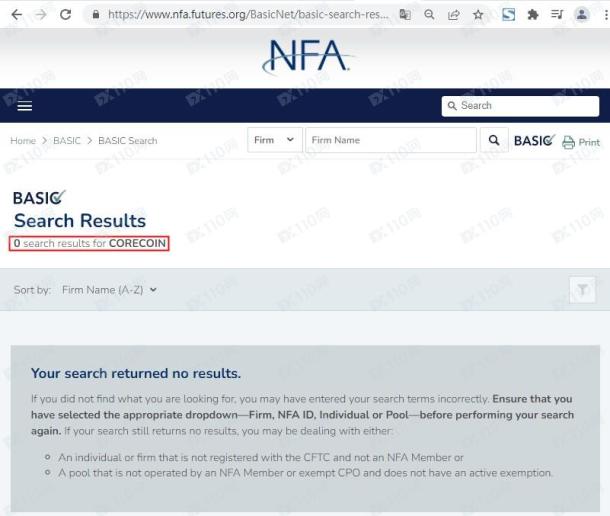Select the NFA URL in address bar
Screen dimensions: 610x516
[248, 15]
